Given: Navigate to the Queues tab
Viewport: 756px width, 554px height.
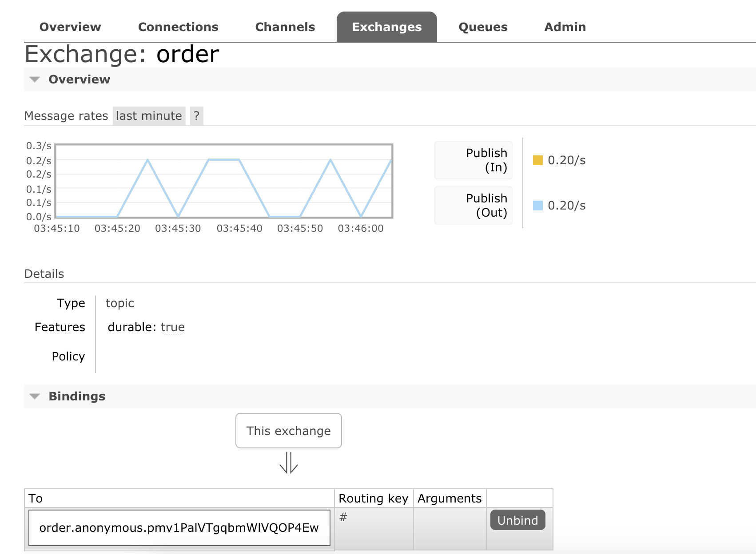Looking at the screenshot, I should [483, 27].
